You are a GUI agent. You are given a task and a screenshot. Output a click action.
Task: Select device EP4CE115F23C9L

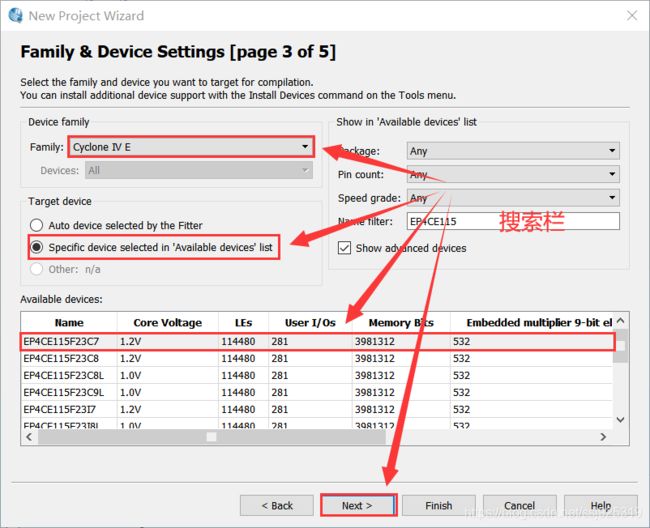pyautogui.click(x=317, y=392)
